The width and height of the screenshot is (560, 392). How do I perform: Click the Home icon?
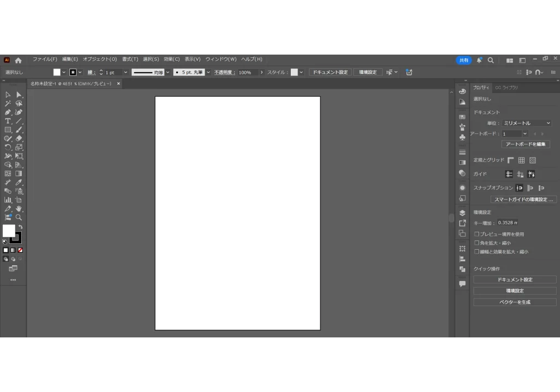click(x=18, y=60)
